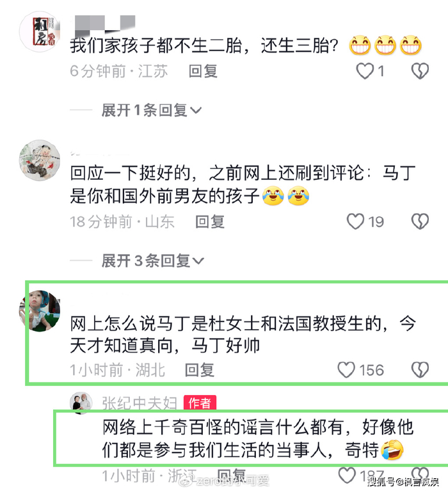
Task: Dislike the Shandong comment about 马丁
Action: pos(420,221)
